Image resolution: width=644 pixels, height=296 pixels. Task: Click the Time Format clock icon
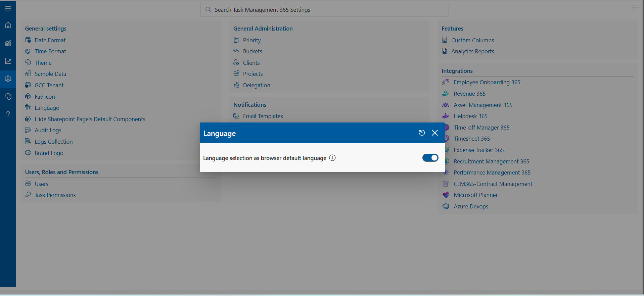(28, 51)
